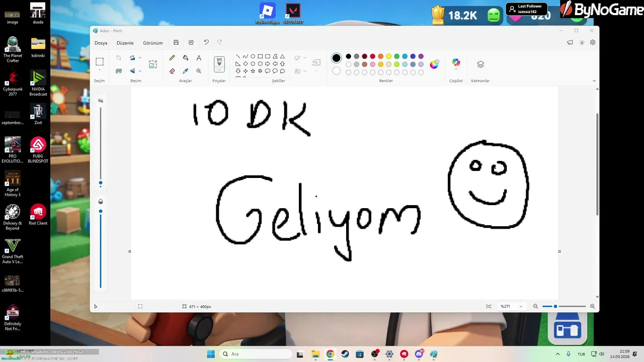This screenshot has width=644, height=362.
Task: Open the Görünüm menu
Action: (153, 43)
